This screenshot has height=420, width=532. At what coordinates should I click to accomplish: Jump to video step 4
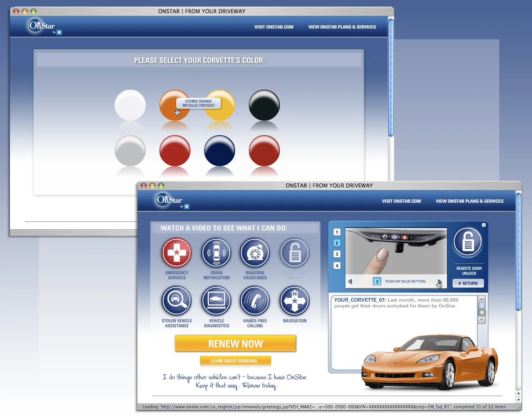coord(337,266)
